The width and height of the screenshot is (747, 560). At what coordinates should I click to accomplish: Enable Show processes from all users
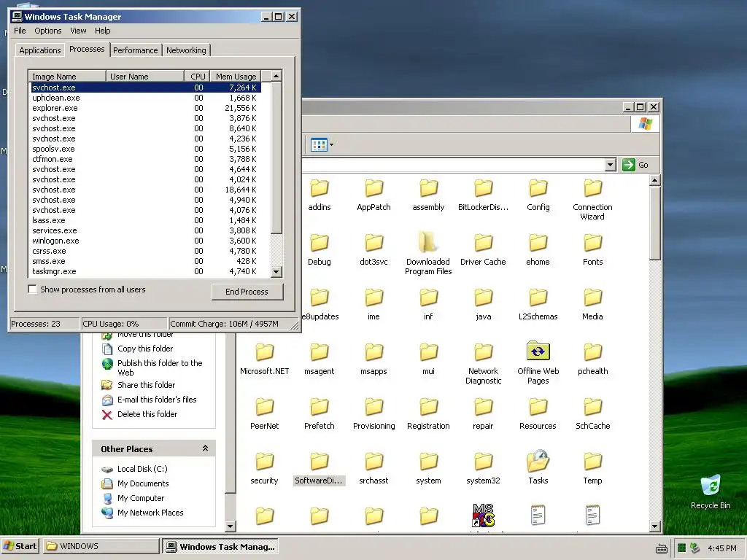(32, 289)
